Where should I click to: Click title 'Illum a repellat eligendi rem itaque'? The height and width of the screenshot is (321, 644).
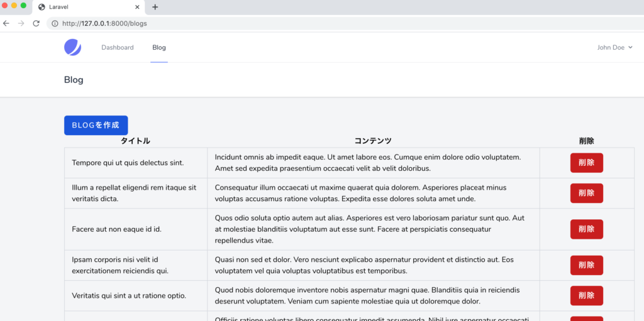pyautogui.click(x=135, y=193)
